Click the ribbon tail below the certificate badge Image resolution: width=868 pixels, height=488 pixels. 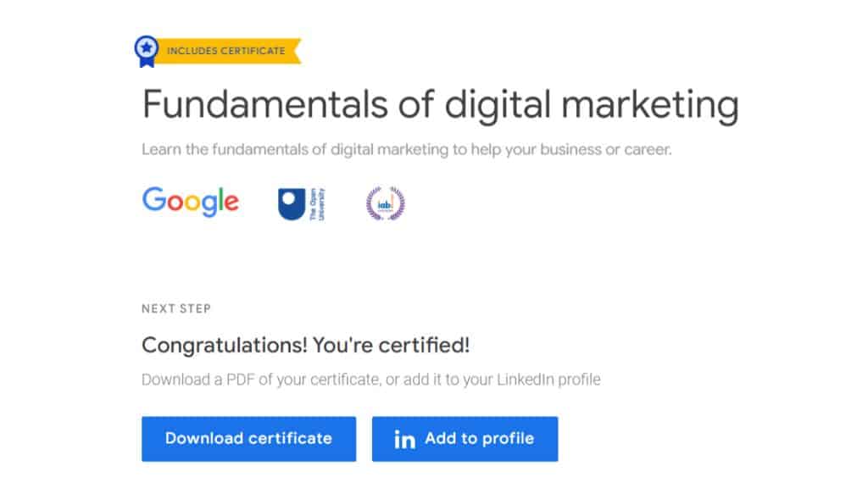tap(148, 61)
